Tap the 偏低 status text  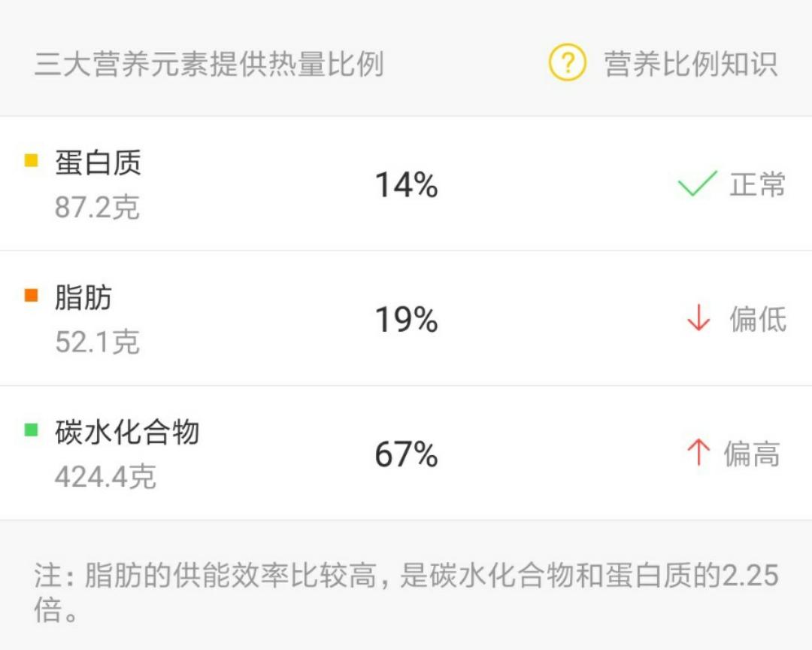click(x=758, y=320)
